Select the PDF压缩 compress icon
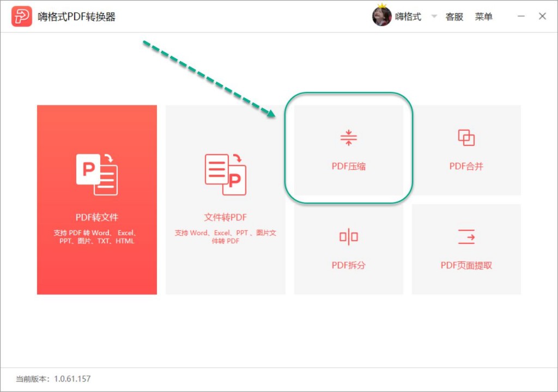 pos(348,138)
